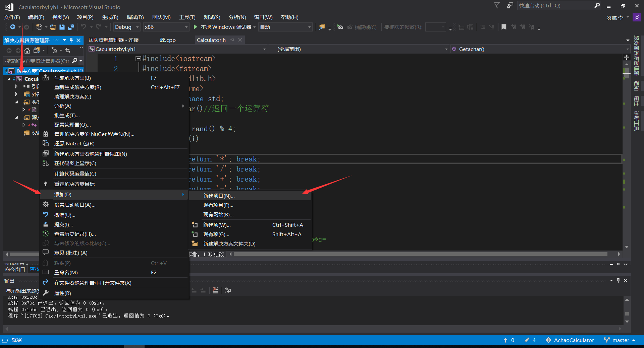Image resolution: width=644 pixels, height=348 pixels.
Task: Toggle pin on Calculator.h tab
Action: (232, 40)
